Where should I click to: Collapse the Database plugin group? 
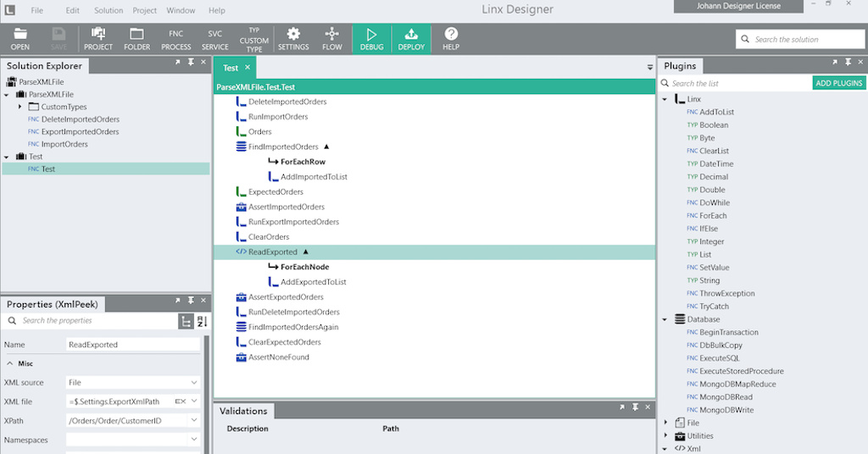pyautogui.click(x=665, y=319)
